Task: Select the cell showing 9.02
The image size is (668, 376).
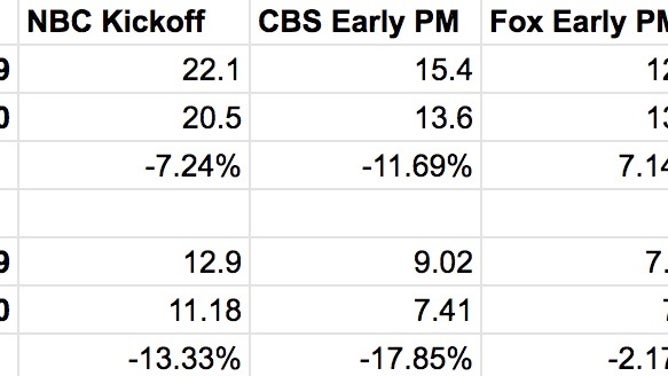Action: (366, 262)
